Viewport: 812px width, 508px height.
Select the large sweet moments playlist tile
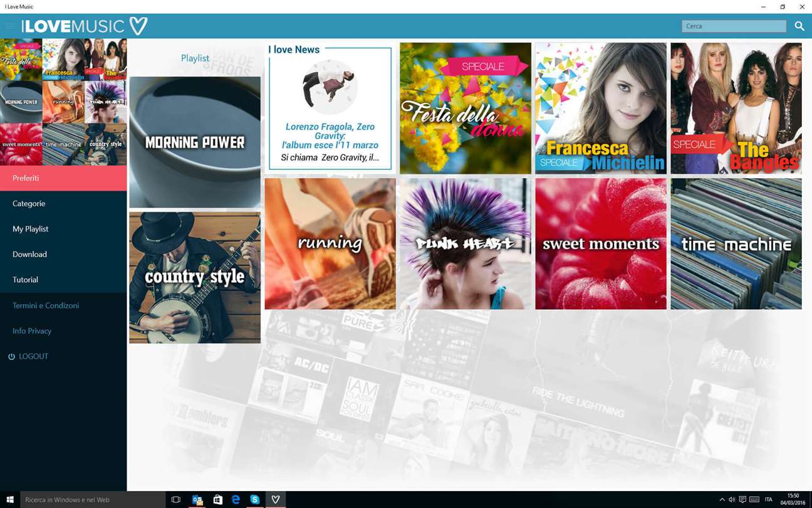(x=601, y=244)
